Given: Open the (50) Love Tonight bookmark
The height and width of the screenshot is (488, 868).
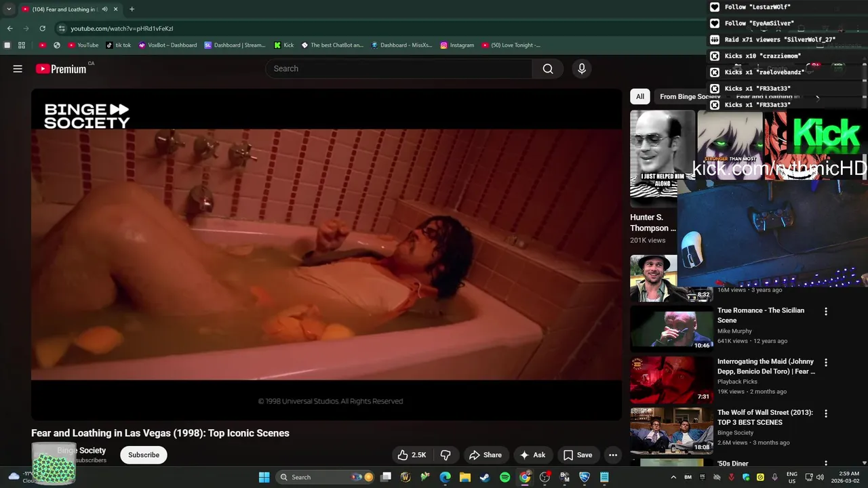Looking at the screenshot, I should 511,45.
